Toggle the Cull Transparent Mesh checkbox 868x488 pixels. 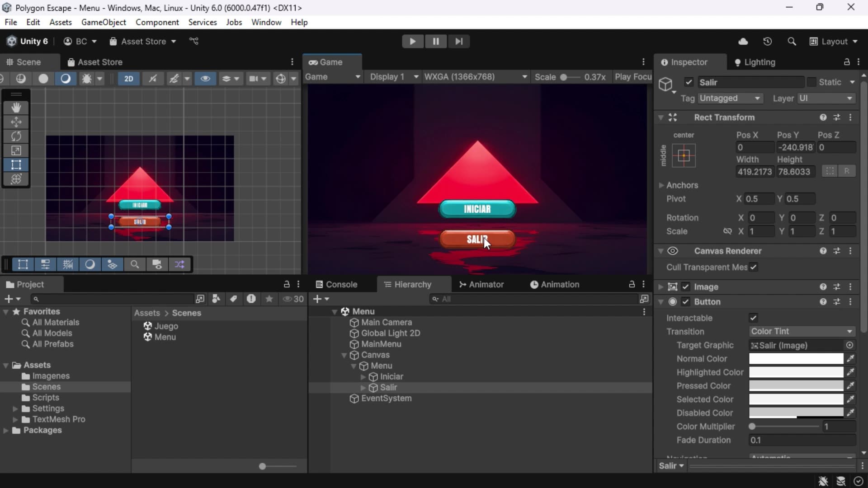tap(754, 267)
